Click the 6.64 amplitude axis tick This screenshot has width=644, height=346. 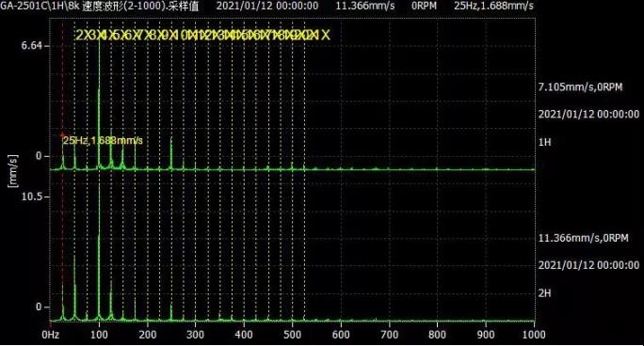[32, 45]
